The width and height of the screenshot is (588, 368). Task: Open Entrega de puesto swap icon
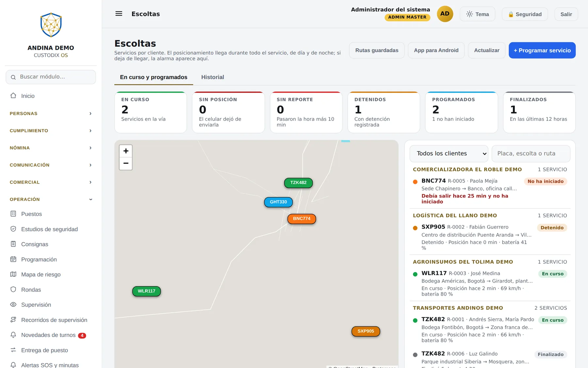coord(13,350)
